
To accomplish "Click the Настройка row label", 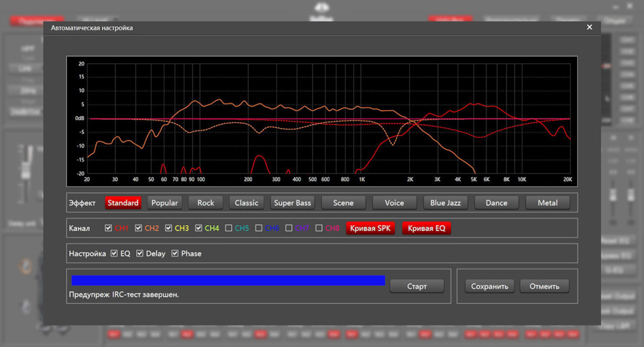I will (x=87, y=254).
